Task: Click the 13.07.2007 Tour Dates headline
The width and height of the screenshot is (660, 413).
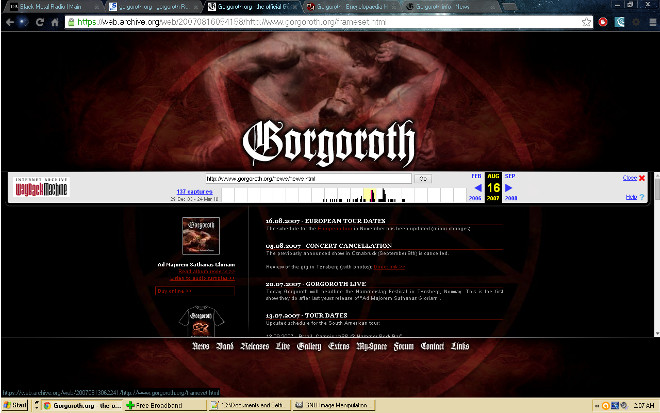Action: 306,315
